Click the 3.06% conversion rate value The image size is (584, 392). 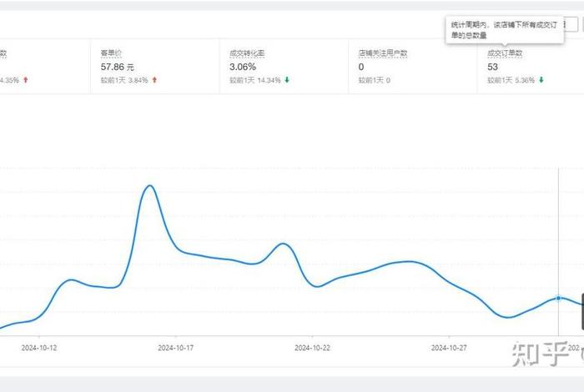[x=242, y=66]
